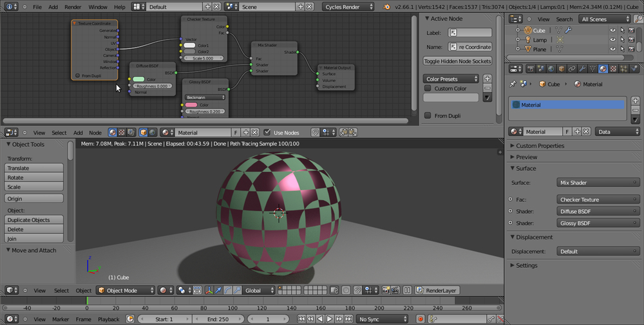
Task: Click the World properties tab icon
Action: [x=550, y=69]
